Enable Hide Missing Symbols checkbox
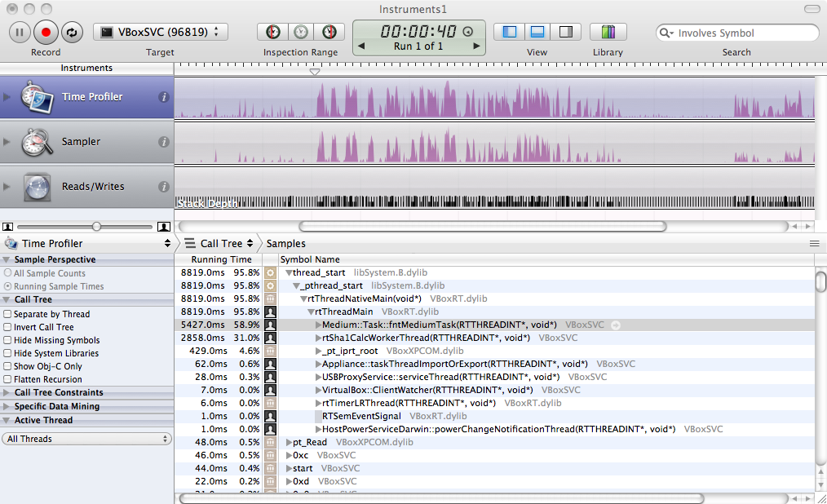827x504 pixels. point(8,341)
